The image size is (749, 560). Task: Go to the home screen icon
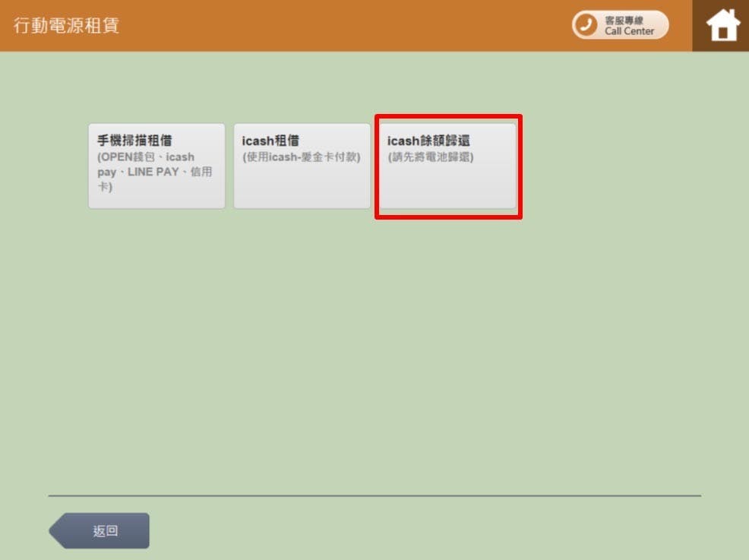(x=722, y=25)
